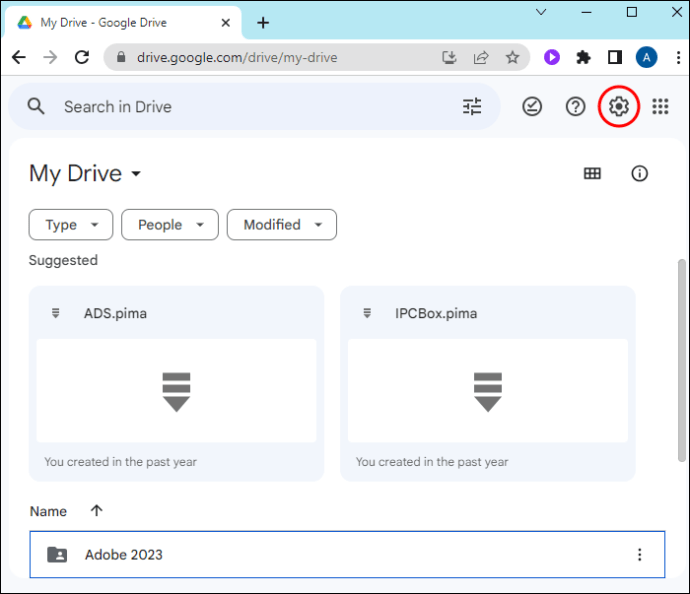Click the install app icon in address bar

(449, 57)
